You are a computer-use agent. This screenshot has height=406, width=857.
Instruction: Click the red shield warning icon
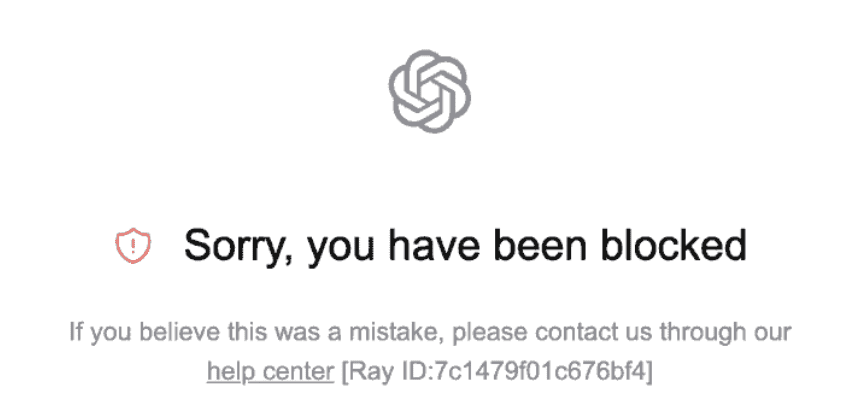[x=131, y=245]
